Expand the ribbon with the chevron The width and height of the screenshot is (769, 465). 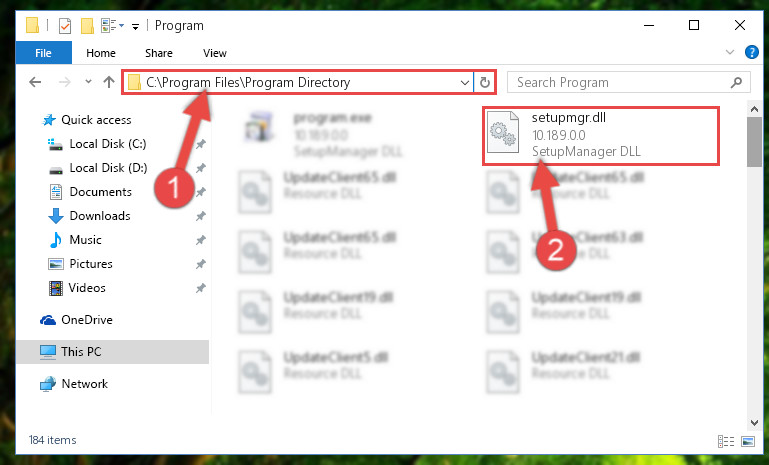pos(730,52)
